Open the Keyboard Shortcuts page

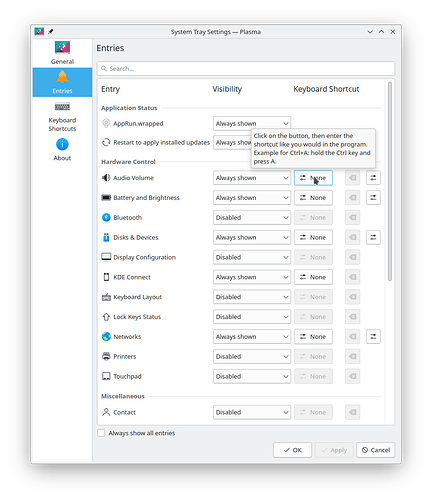click(62, 116)
